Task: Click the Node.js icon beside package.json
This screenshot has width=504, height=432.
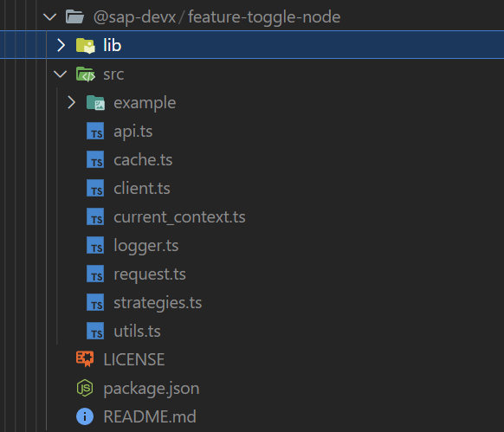Action: coord(85,388)
